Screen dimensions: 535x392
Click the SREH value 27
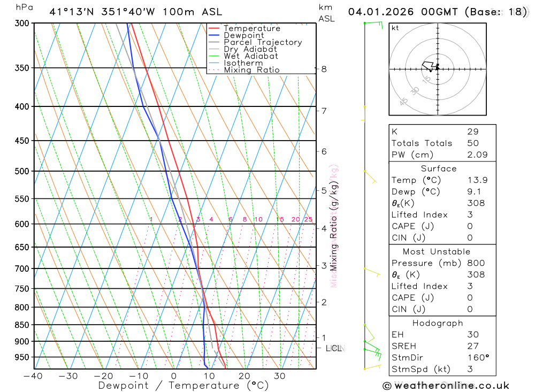click(x=473, y=347)
